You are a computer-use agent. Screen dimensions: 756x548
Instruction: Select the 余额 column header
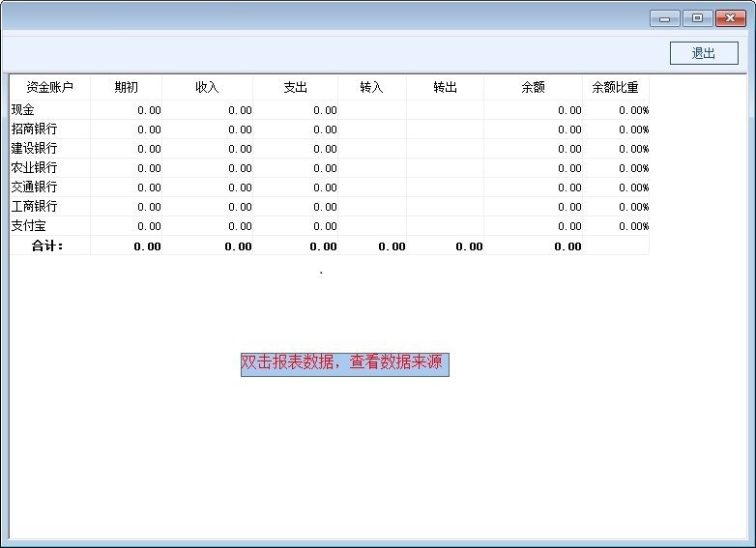pos(534,87)
